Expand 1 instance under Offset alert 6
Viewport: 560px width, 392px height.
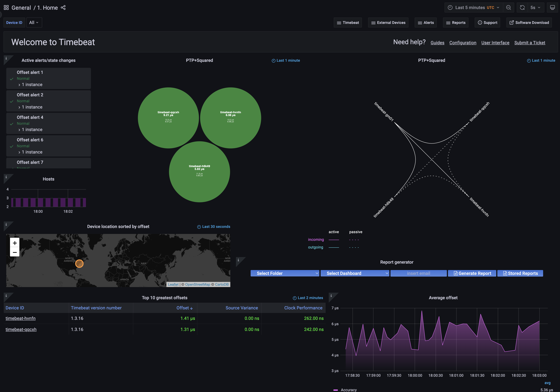pyautogui.click(x=30, y=152)
